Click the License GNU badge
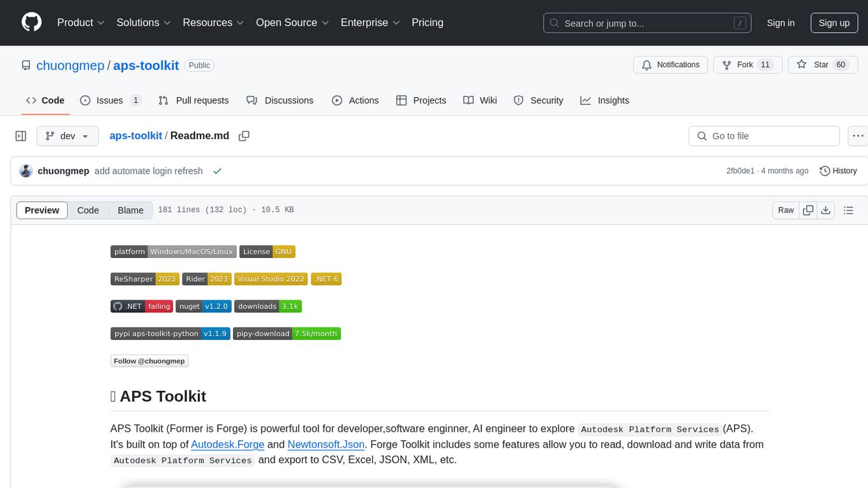Viewport: 868px width, 488px height. click(x=267, y=252)
